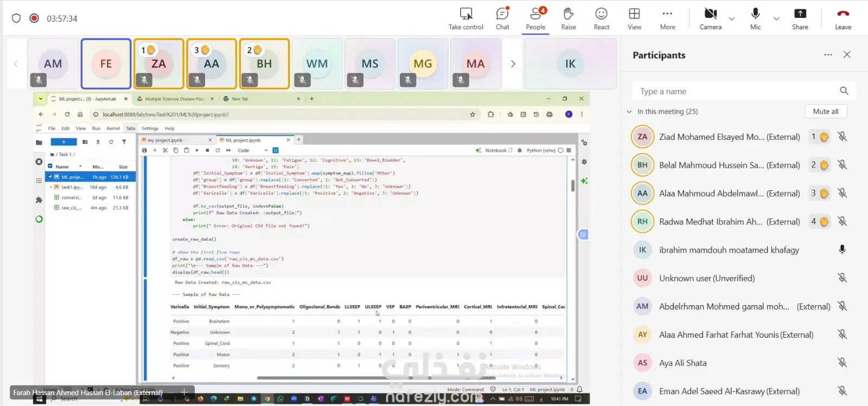Mute Ziad Mohamed Elsayed's microphone
Screen dimensions: 868x406
tap(842, 137)
